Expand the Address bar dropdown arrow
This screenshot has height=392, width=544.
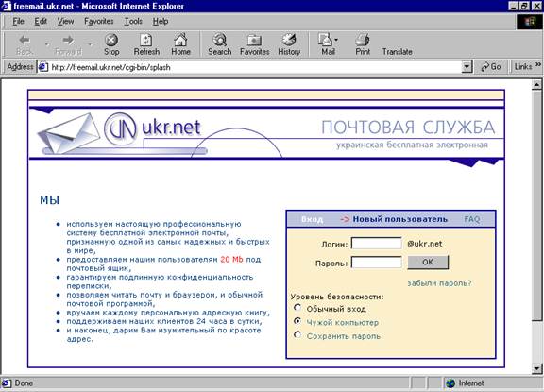[x=467, y=67]
